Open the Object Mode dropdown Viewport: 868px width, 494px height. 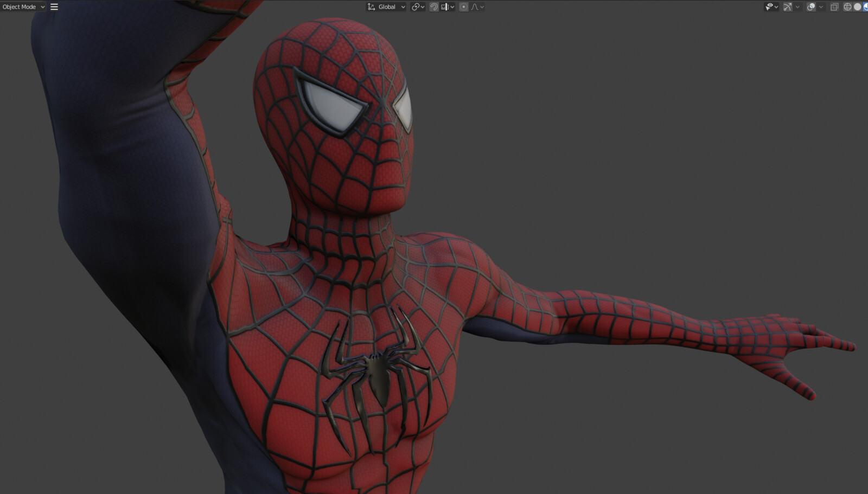[x=23, y=7]
